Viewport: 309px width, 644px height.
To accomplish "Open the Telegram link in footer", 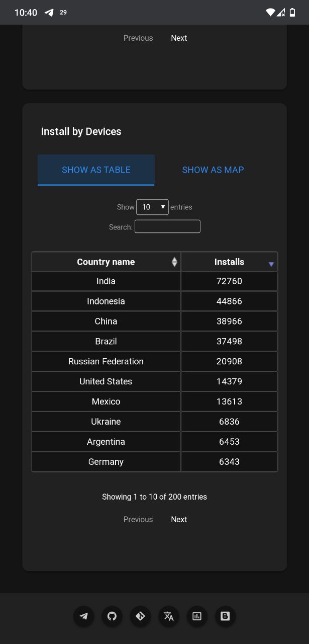I will [84, 616].
